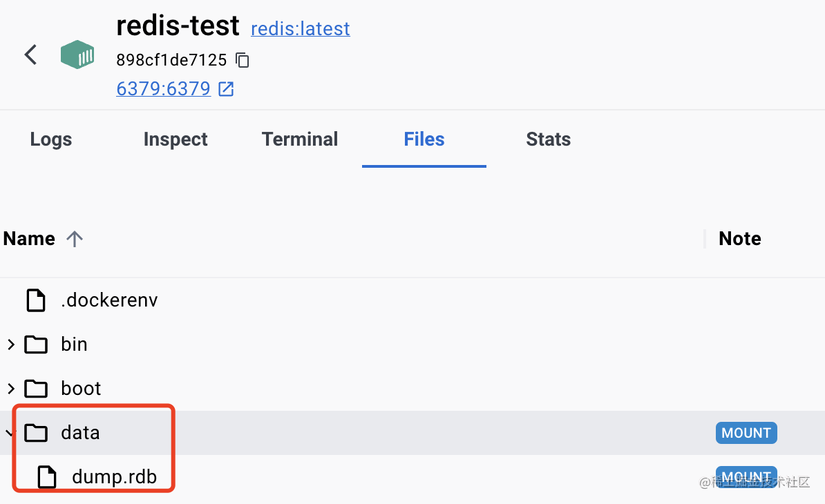Expand the bin folder

tap(10, 344)
